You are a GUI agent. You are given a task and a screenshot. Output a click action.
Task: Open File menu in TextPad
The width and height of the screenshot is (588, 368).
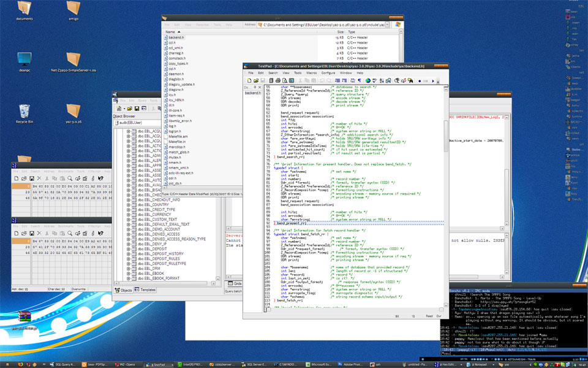(251, 73)
